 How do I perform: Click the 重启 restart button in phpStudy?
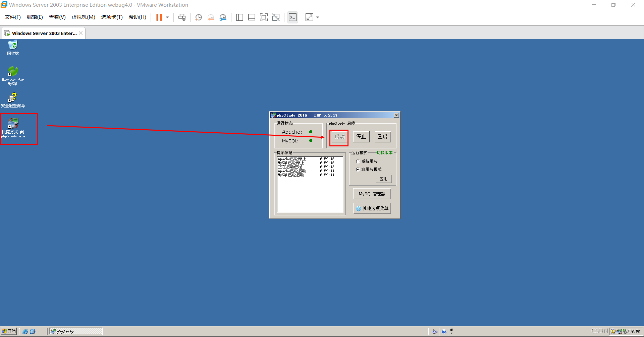click(x=383, y=137)
